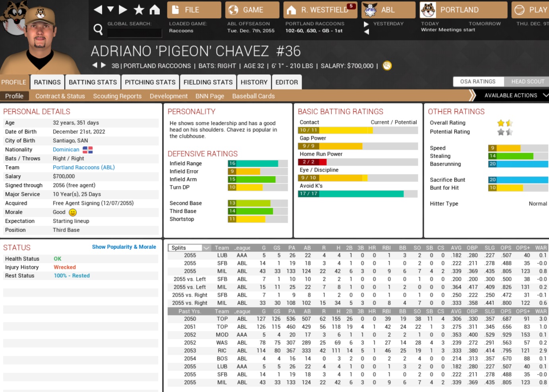Open Portland Raccoons (ABL) team link
The width and height of the screenshot is (549, 392).
pyautogui.click(x=83, y=168)
